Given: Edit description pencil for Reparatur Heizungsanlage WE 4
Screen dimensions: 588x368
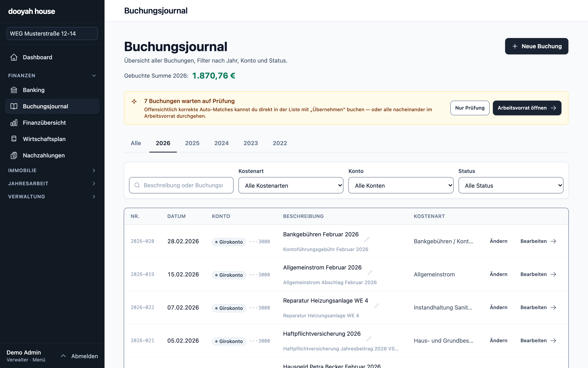Looking at the screenshot, I should 376,306.
